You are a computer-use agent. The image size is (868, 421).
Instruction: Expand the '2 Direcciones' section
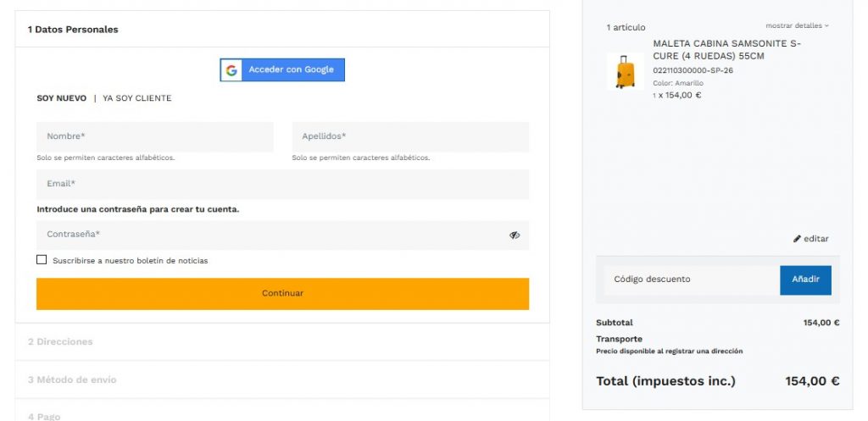coord(60,342)
